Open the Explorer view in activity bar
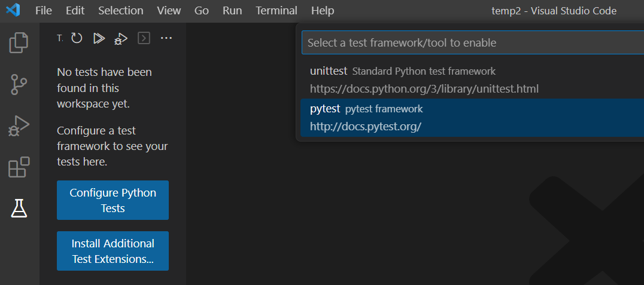 19,42
